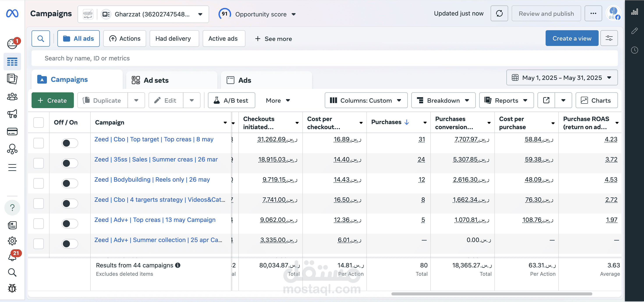
Task: Select the Actions filter view
Action: (x=124, y=39)
